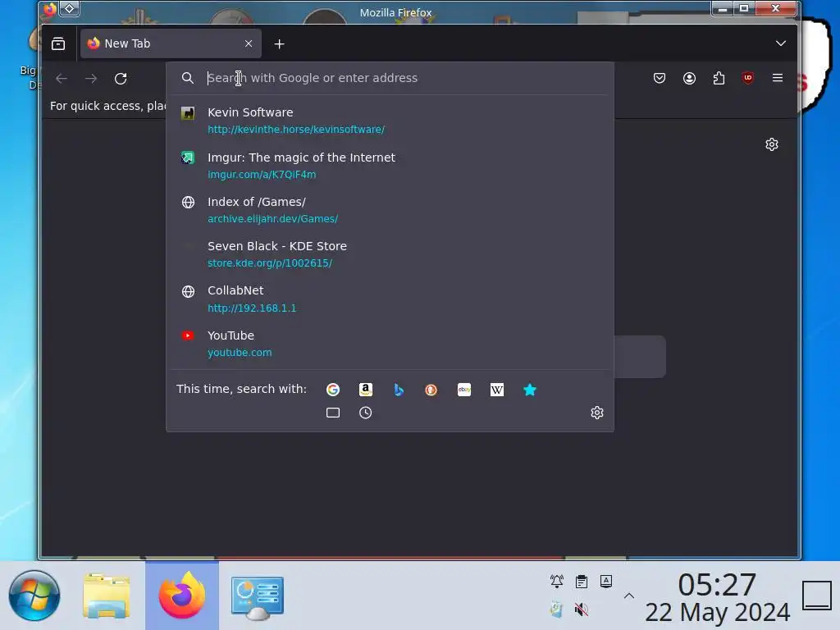Open store.kde.org/p/1002615/ URL

coord(269,263)
